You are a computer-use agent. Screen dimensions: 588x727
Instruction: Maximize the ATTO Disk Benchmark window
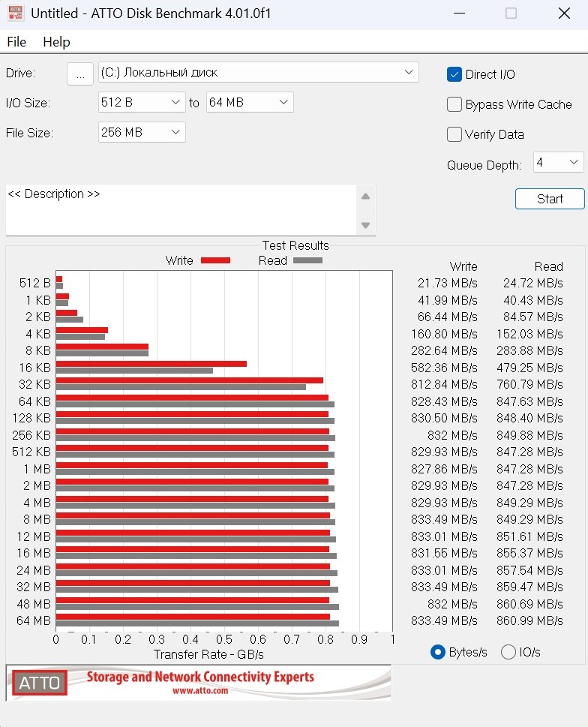pyautogui.click(x=511, y=14)
